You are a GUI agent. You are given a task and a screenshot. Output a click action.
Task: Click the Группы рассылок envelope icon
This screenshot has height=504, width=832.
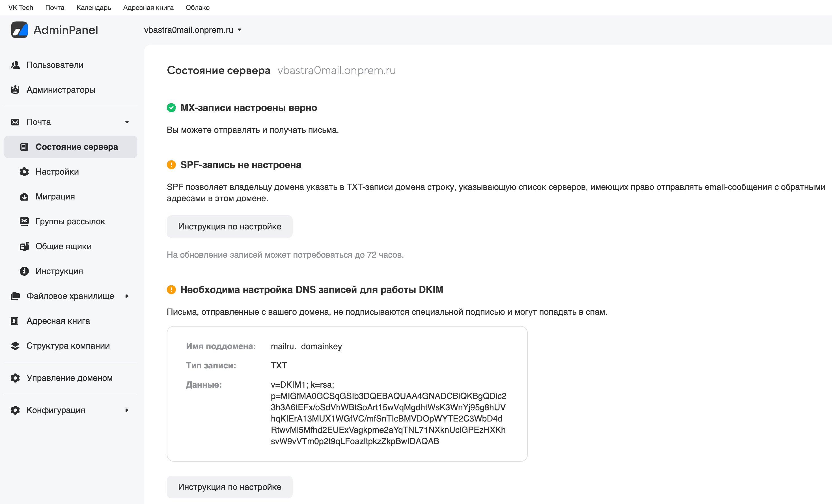24,221
